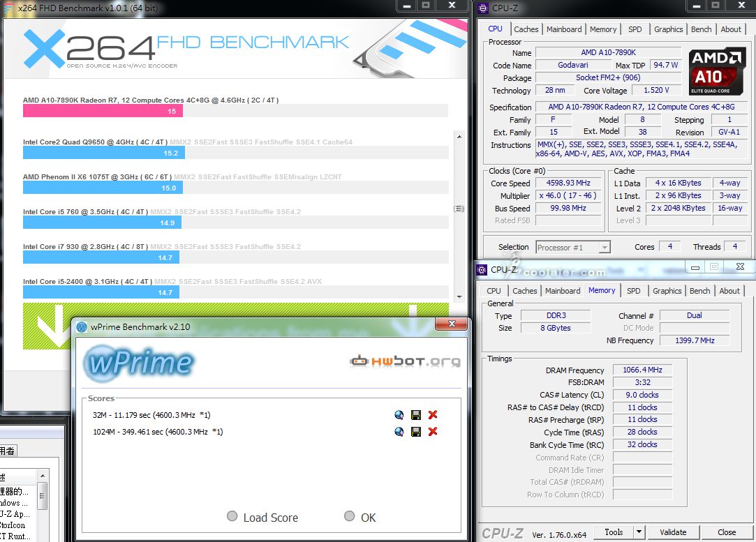The width and height of the screenshot is (756, 542).
Task: Save the 1024M score with floppy icon
Action: coord(416,432)
